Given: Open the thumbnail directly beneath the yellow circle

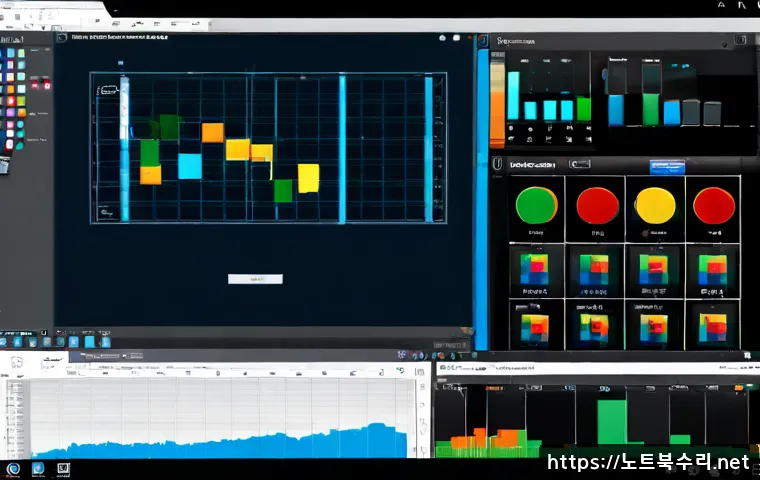Looking at the screenshot, I should [x=653, y=269].
